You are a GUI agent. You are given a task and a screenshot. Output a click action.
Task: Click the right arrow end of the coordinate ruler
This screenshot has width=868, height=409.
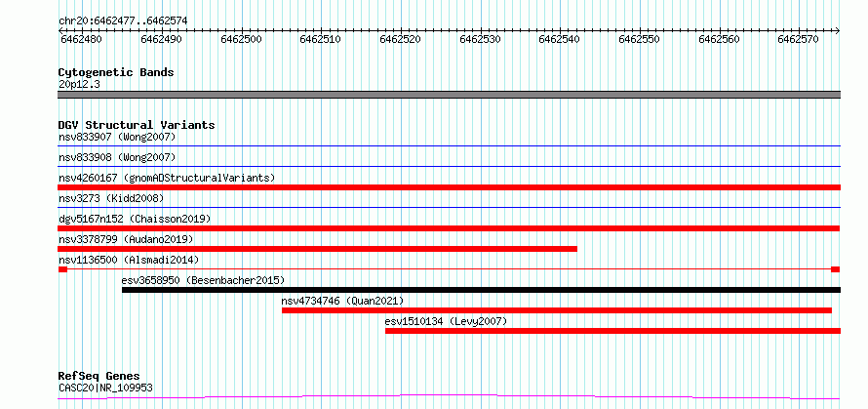pos(838,30)
